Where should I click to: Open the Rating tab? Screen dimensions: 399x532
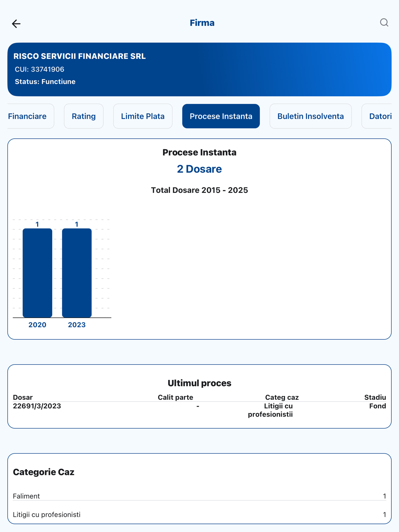(84, 116)
